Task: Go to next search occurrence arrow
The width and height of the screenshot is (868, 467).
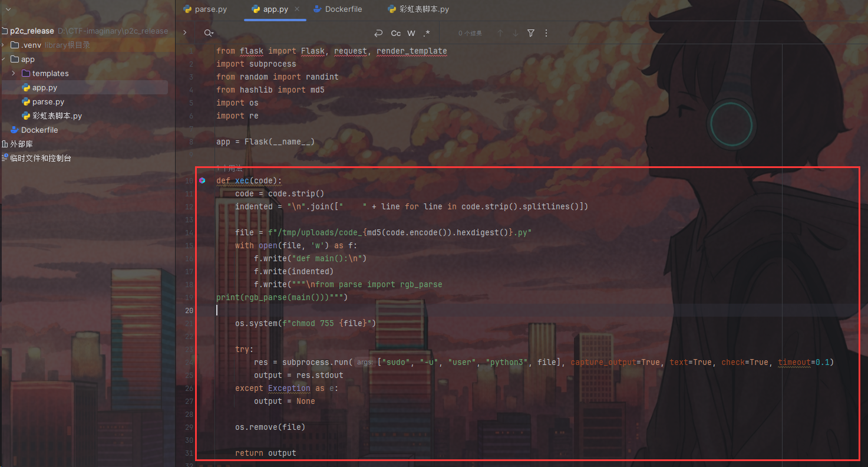Action: pos(516,33)
